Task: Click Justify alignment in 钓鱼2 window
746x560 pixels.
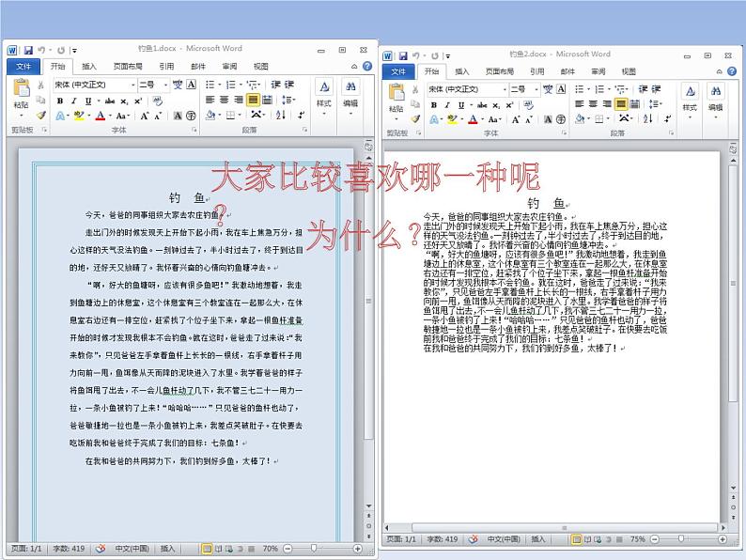Action: [x=620, y=103]
